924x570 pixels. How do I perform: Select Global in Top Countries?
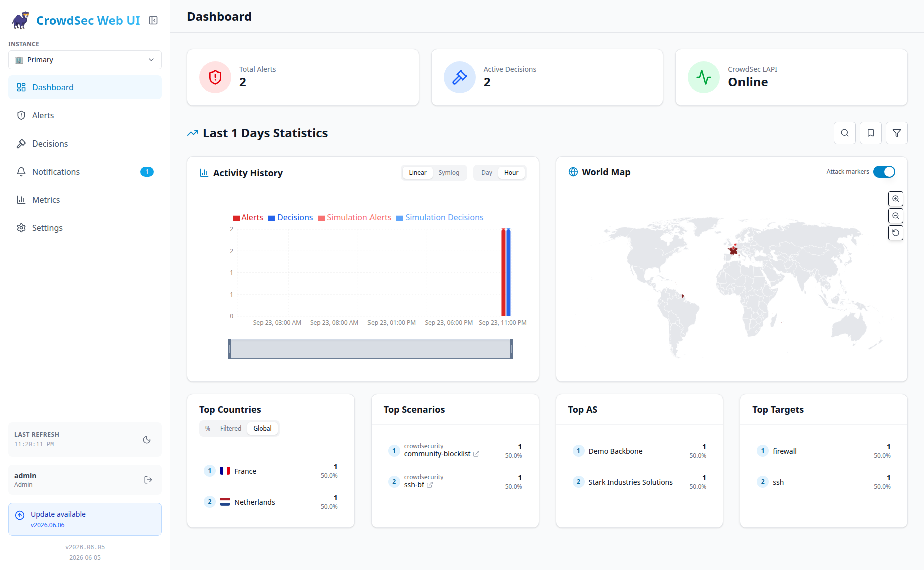point(262,429)
